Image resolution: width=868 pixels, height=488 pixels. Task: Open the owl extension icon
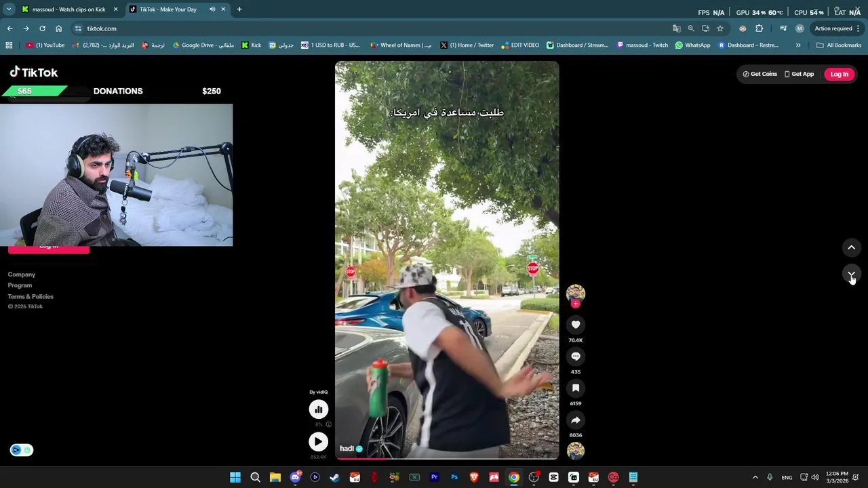743,28
